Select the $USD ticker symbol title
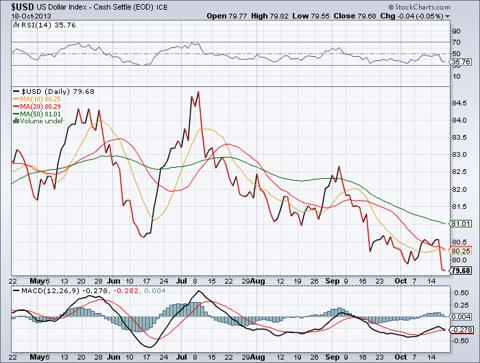480x363 pixels. [x=22, y=7]
